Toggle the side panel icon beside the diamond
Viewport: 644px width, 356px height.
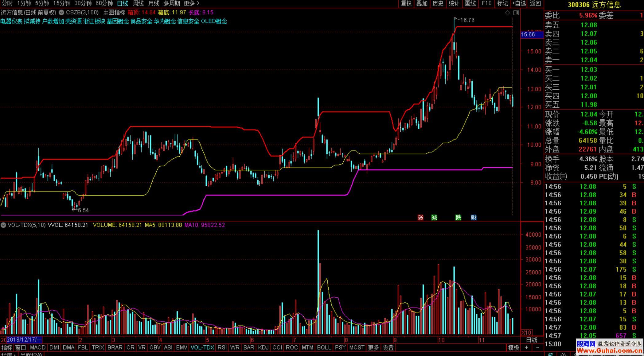pos(516,13)
